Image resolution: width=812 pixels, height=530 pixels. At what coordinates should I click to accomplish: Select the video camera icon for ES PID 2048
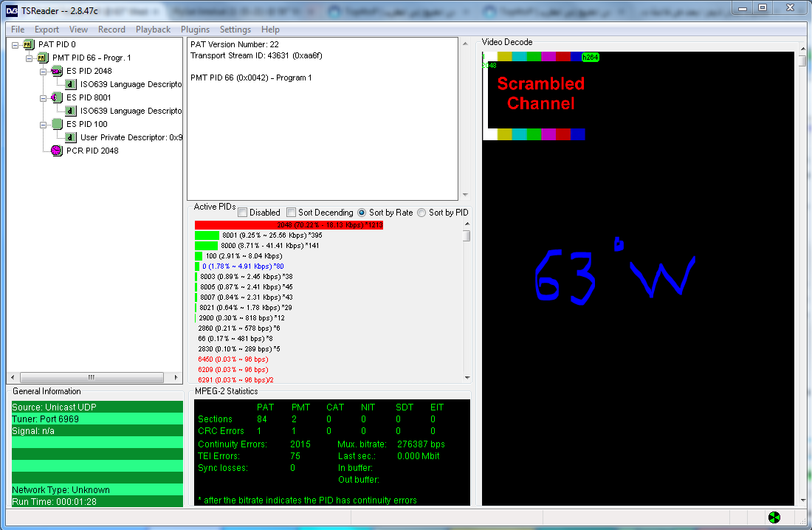pos(57,71)
